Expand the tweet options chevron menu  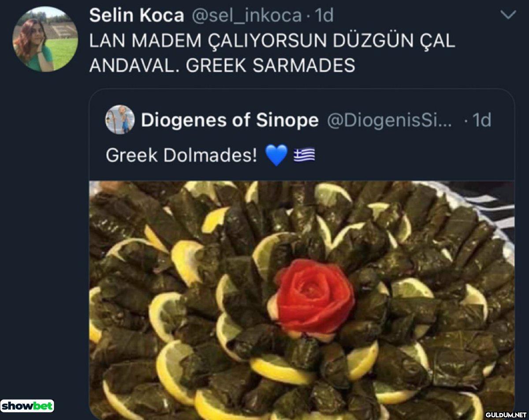[509, 15]
